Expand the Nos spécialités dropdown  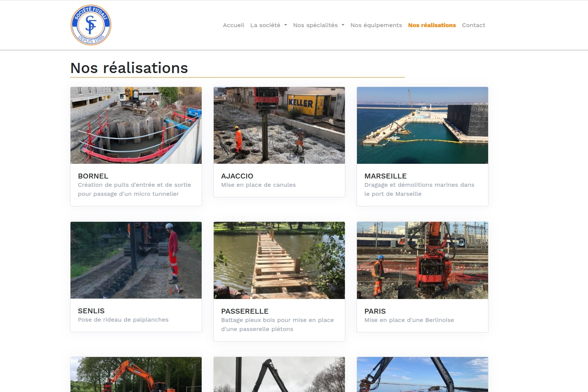tap(319, 25)
